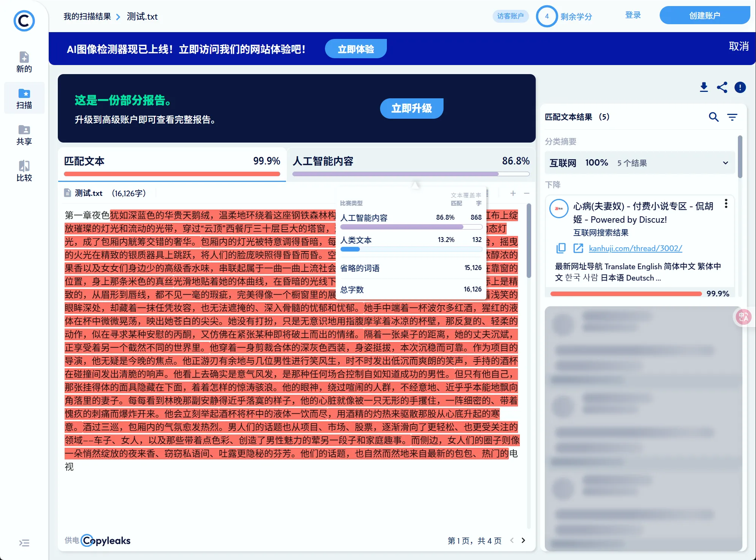This screenshot has width=756, height=560.
Task: Go to next page arrow
Action: [x=523, y=540]
